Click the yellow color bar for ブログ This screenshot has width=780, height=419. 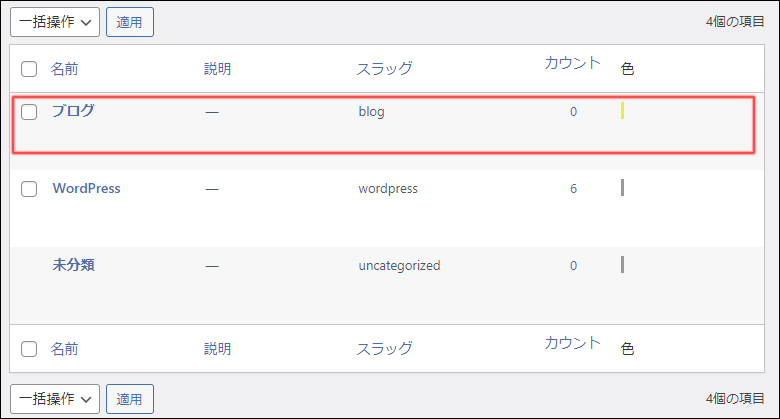622,110
